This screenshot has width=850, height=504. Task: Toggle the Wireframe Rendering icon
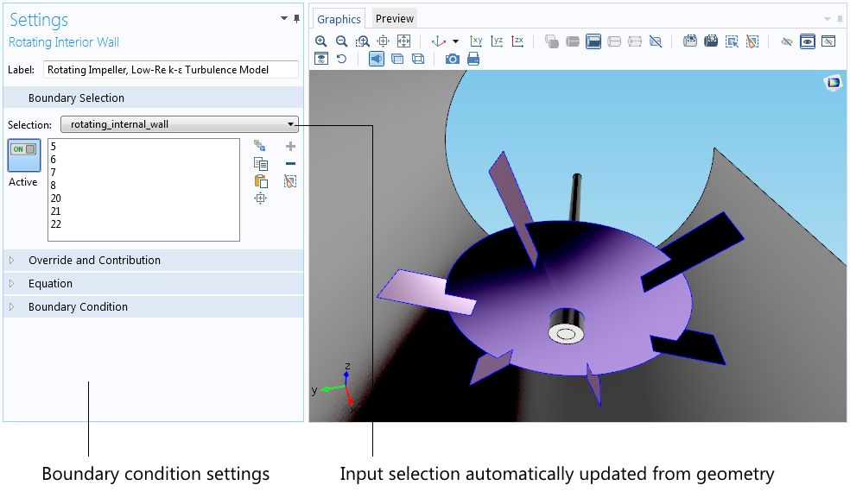tap(418, 59)
